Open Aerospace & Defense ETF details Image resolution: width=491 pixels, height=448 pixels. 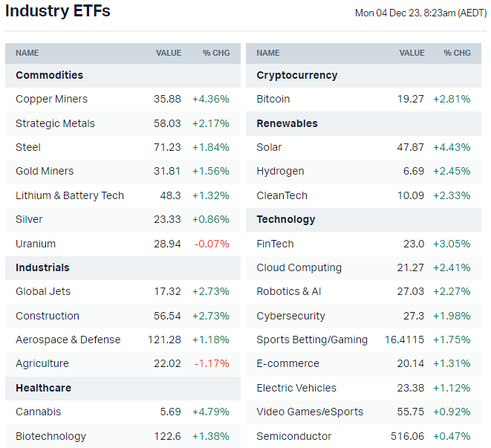68,340
